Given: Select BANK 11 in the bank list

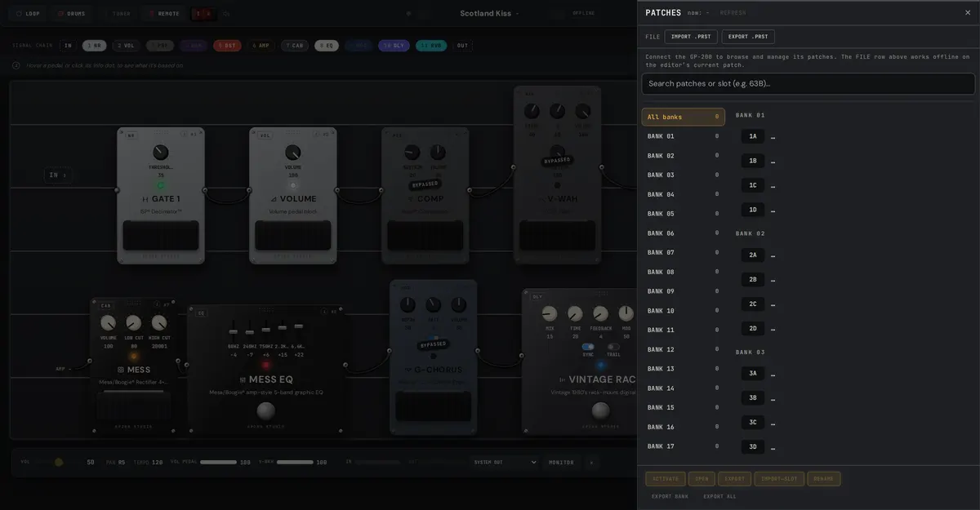Looking at the screenshot, I should 684,330.
